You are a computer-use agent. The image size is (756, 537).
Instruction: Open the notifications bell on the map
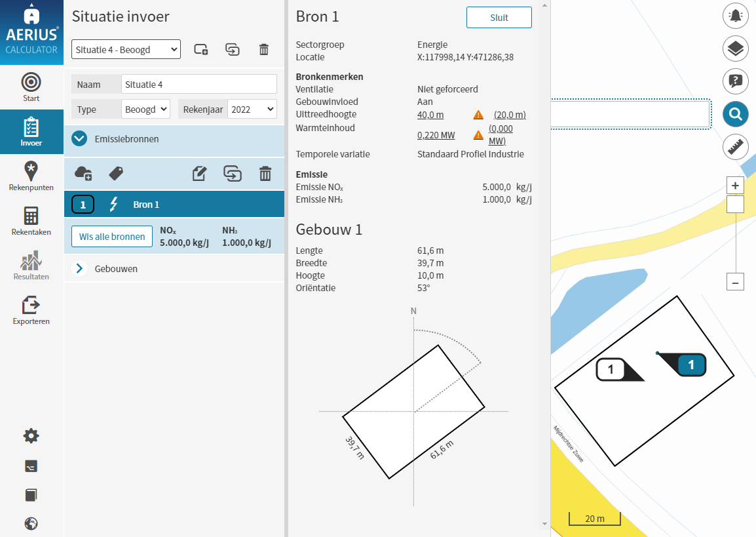coord(735,16)
